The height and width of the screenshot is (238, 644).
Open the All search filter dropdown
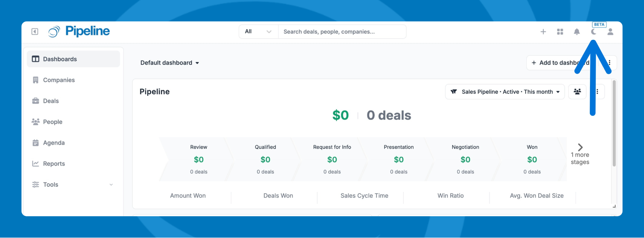coord(258,32)
